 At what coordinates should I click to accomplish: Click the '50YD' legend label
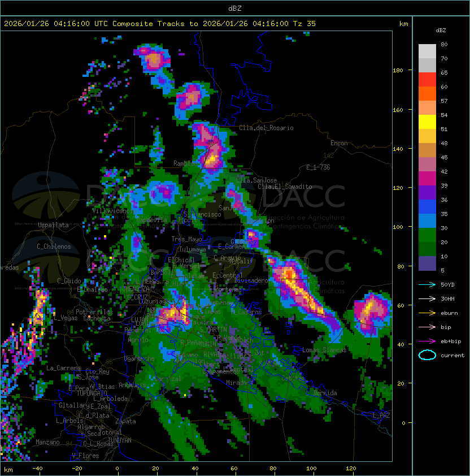447,285
